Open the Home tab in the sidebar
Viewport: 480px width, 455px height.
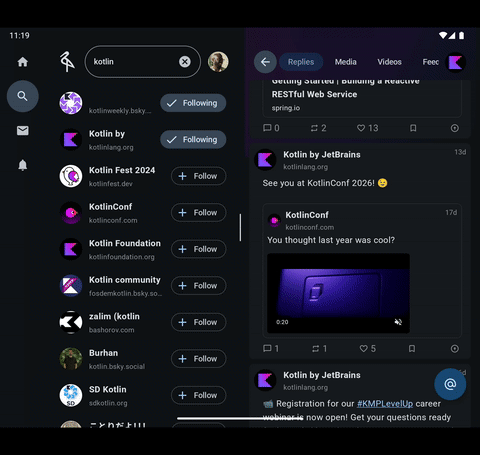(23, 62)
